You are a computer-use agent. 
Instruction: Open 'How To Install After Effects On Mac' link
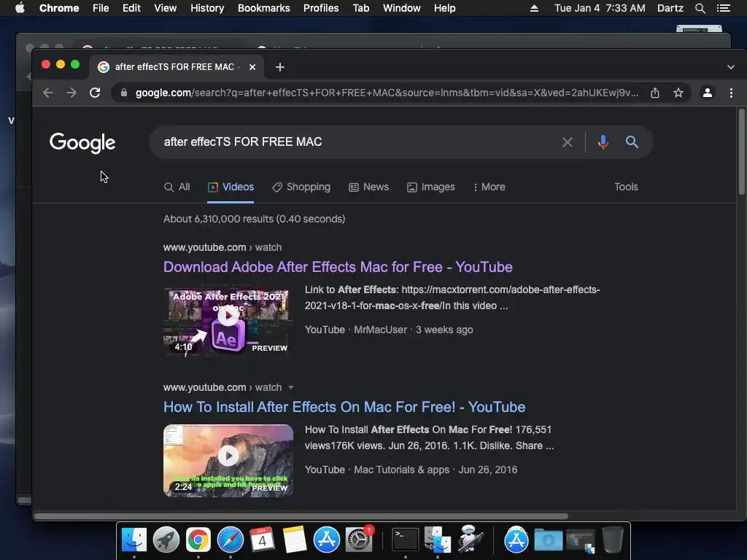tap(344, 407)
